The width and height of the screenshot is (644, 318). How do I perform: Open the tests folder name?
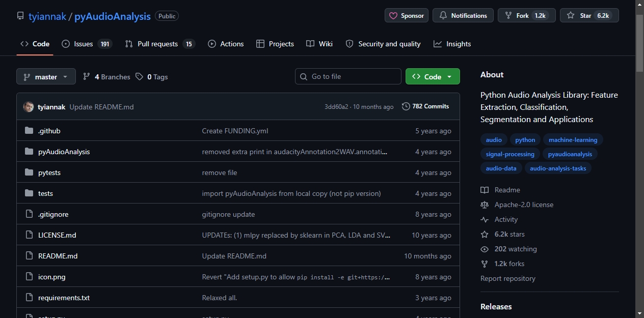45,193
